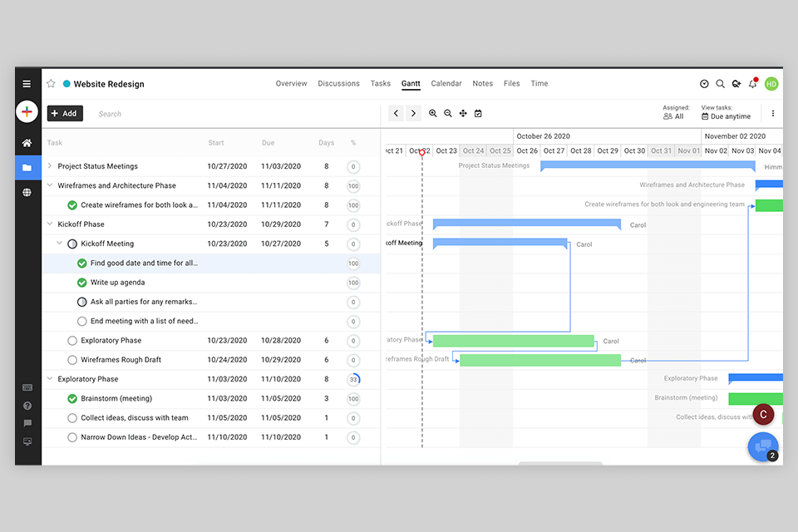Screen dimensions: 798x532
Task: Collapse Wireframes and Architecture Phase group
Action: click(x=49, y=185)
